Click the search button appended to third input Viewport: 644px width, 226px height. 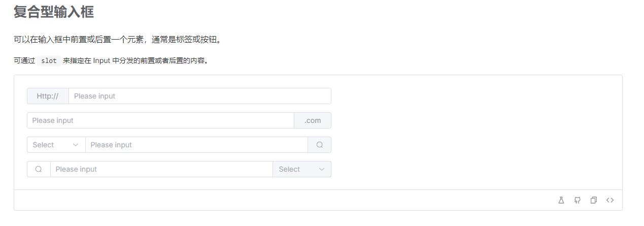(319, 145)
